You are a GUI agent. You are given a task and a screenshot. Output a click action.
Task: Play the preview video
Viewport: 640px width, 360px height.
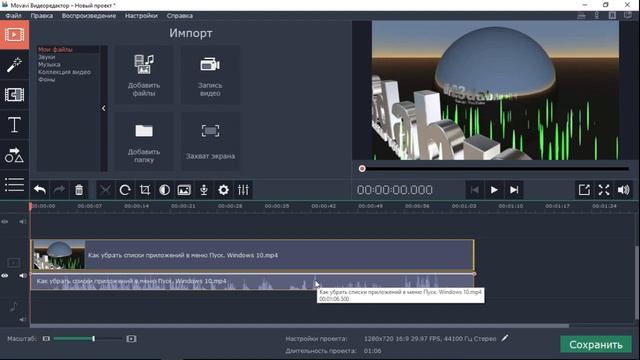click(x=494, y=190)
